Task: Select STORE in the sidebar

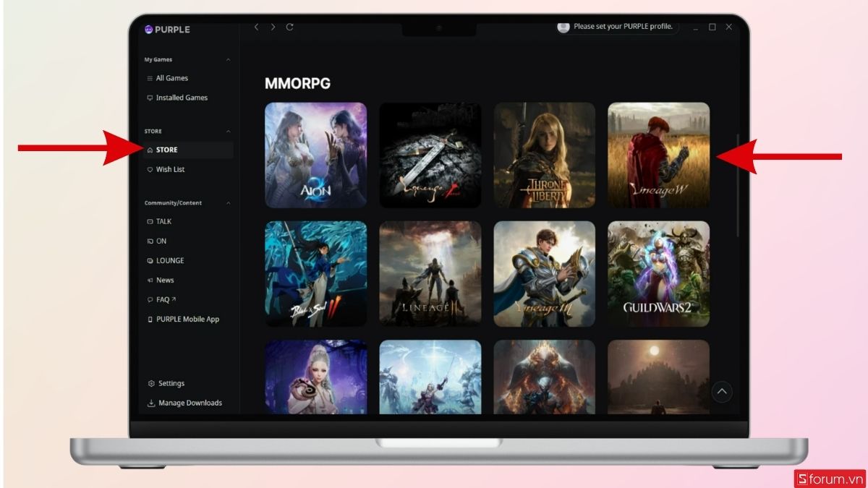Action: 188,150
